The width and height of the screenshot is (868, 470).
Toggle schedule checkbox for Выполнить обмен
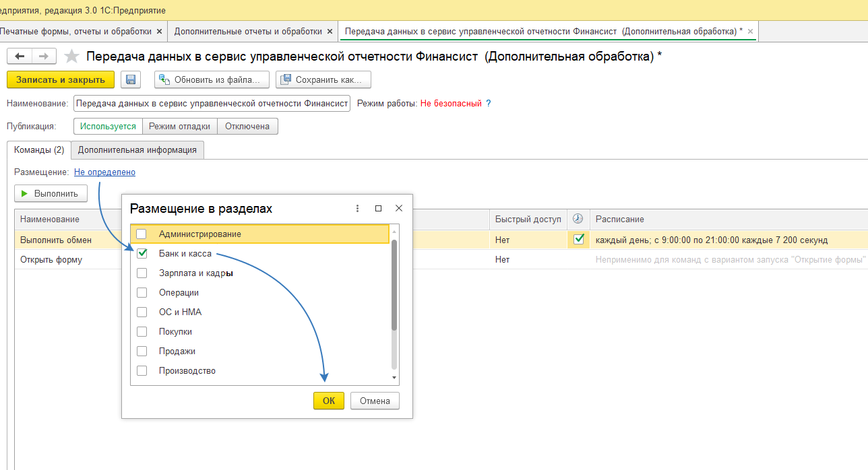[x=578, y=239]
